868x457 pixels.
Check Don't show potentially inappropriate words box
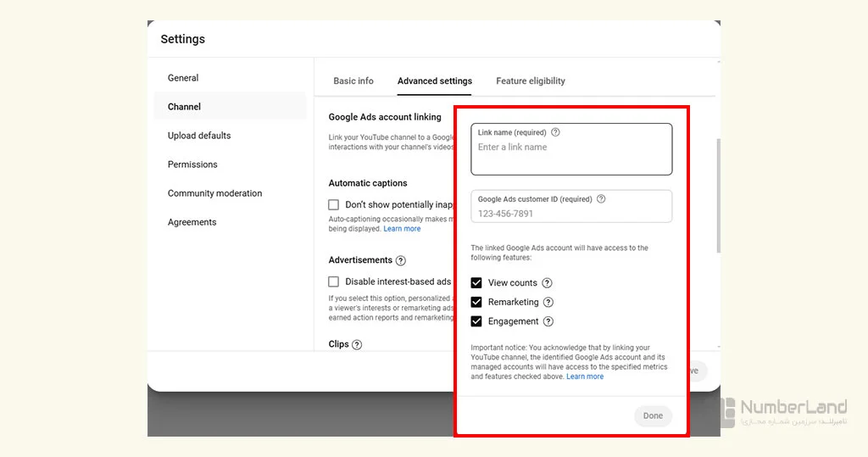(333, 205)
